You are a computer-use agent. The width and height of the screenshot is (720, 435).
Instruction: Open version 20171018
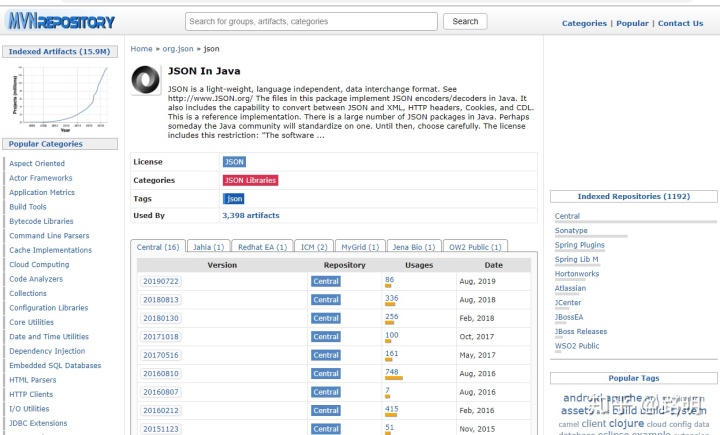pyautogui.click(x=161, y=337)
